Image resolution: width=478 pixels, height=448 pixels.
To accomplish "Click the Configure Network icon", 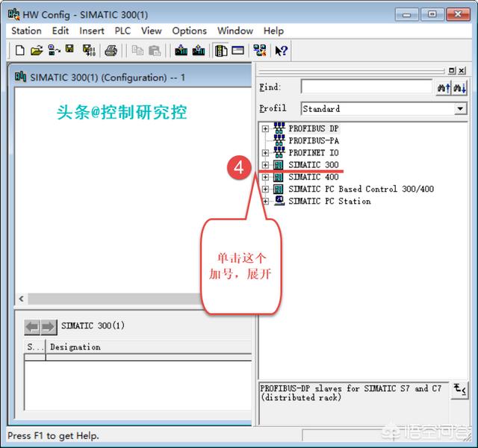I will (260, 50).
